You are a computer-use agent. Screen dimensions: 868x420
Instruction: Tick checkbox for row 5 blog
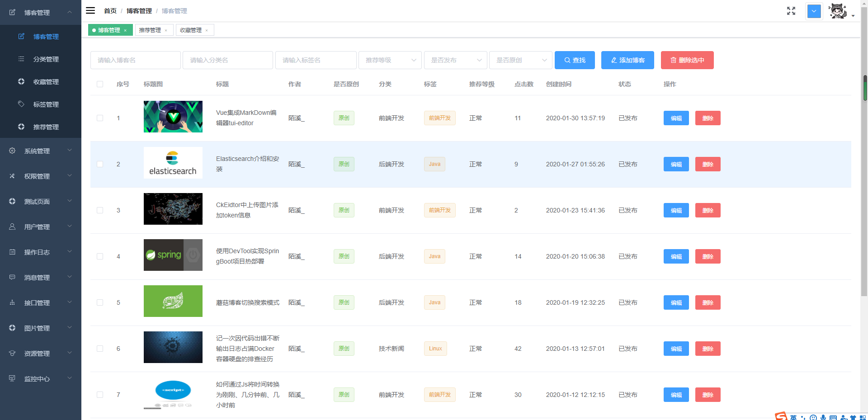point(100,302)
